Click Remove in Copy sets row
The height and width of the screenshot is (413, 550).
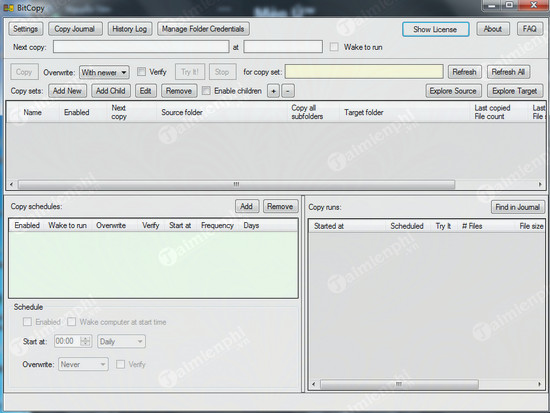[x=179, y=91]
